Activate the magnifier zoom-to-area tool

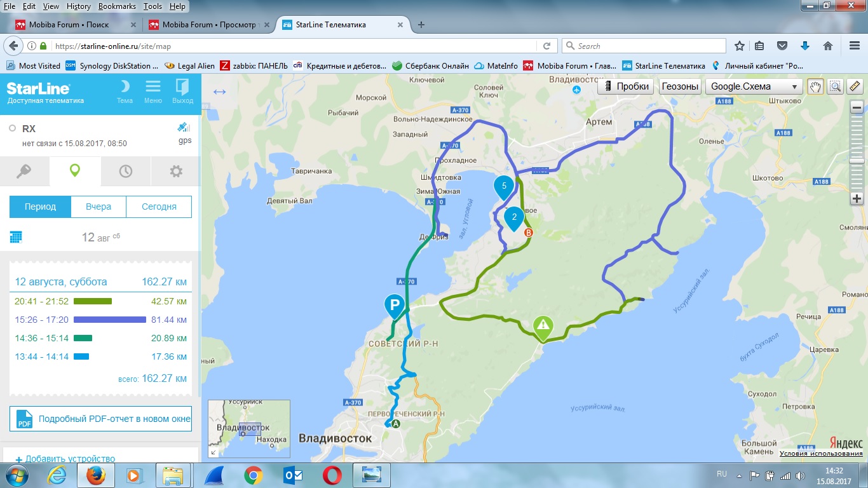coord(835,86)
